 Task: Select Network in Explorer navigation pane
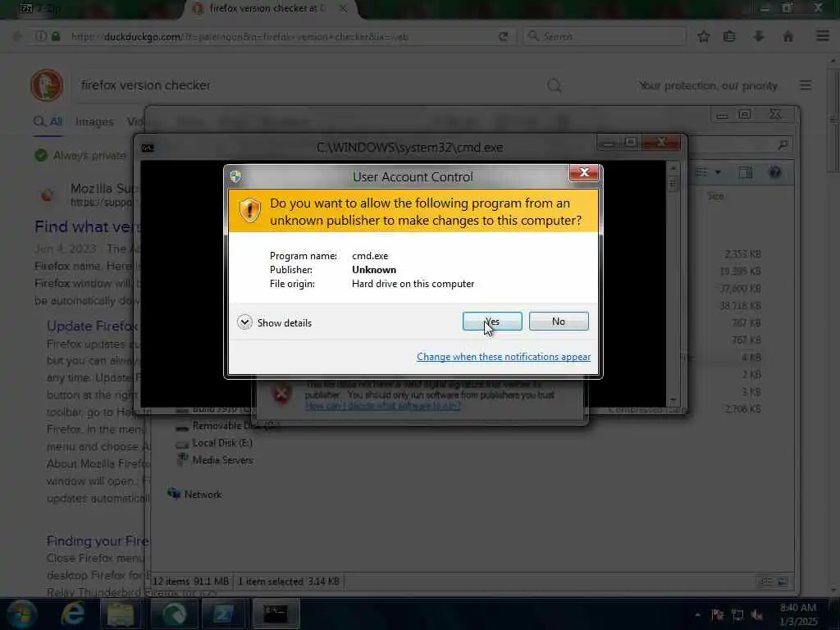point(203,495)
